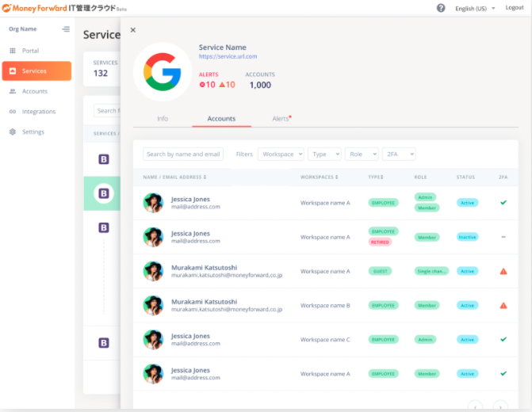Select the last B service icon

pos(104,343)
